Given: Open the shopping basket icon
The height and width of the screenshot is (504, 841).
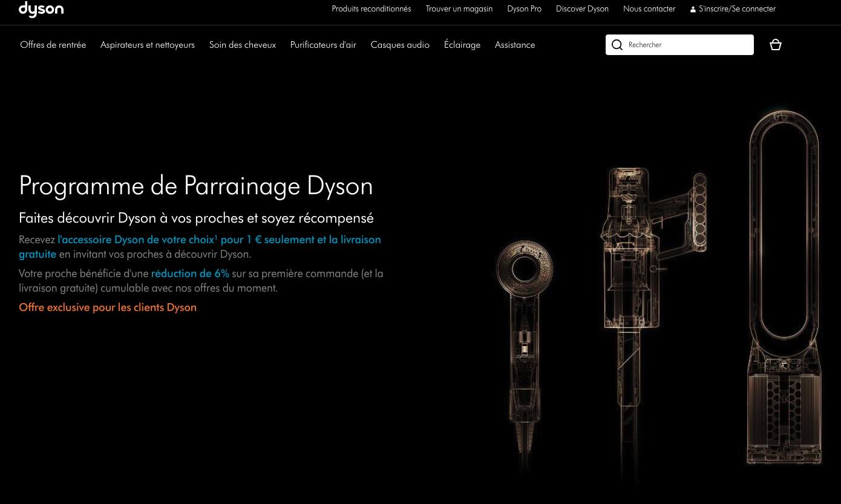Looking at the screenshot, I should click(775, 45).
